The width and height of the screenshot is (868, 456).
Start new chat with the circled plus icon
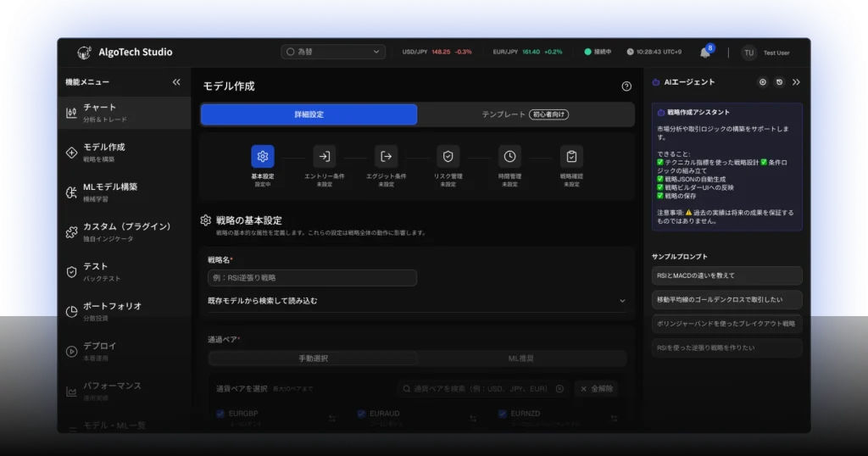763,82
